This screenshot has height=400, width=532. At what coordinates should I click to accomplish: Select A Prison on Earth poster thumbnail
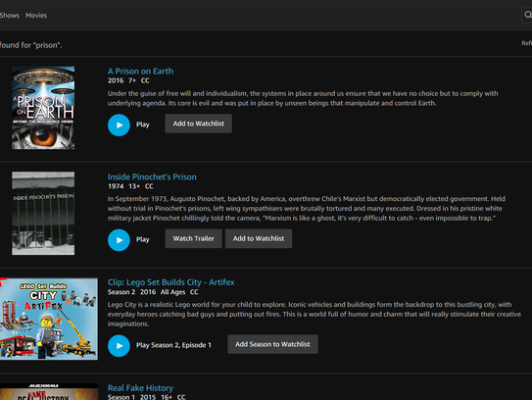point(43,108)
